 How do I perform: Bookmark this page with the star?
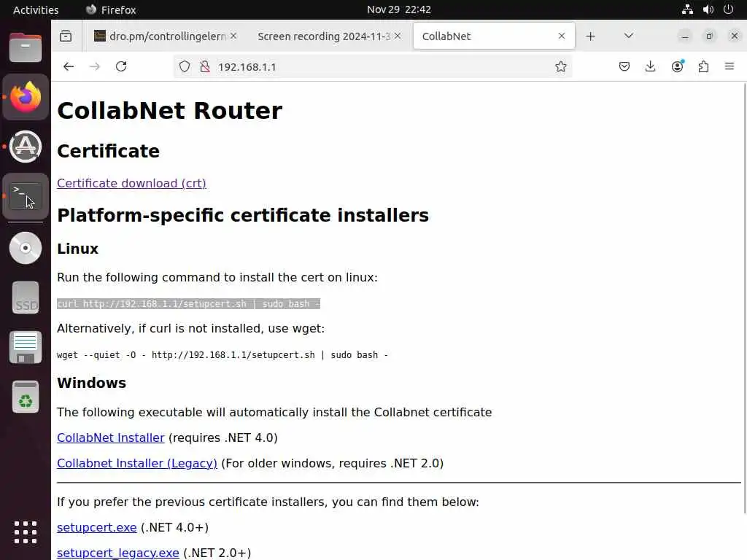(561, 66)
